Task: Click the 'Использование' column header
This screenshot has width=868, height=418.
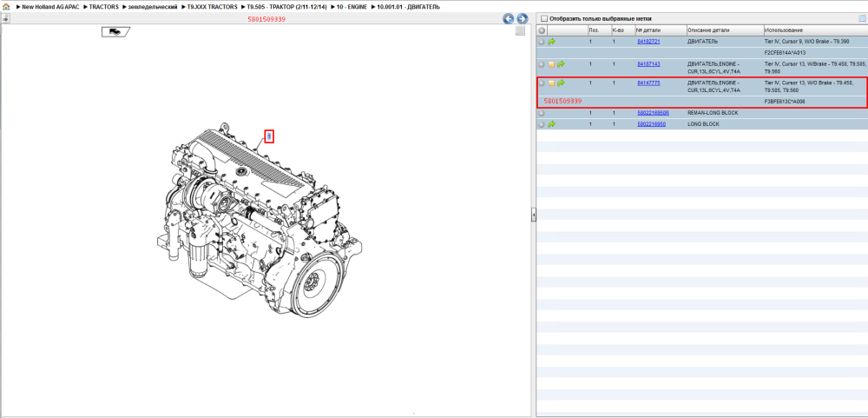Action: click(815, 30)
